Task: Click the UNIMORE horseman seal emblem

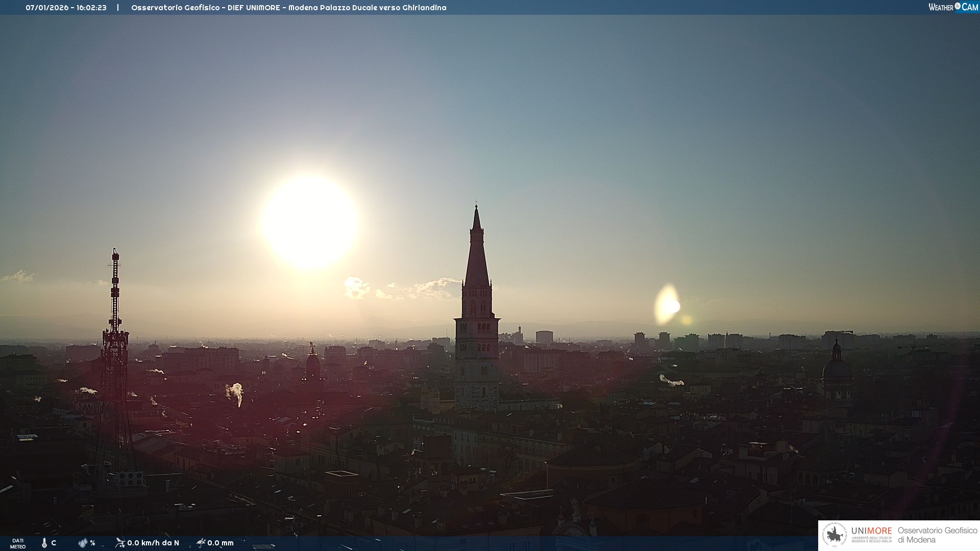Action: point(835,535)
